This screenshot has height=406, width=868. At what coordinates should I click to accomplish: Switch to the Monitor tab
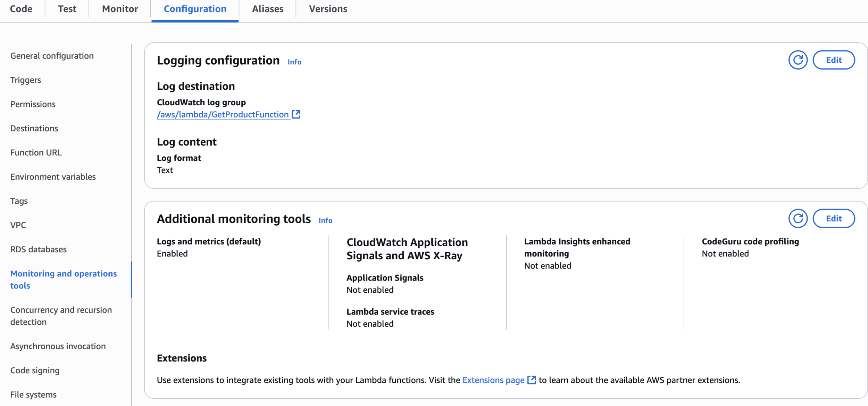pyautogui.click(x=120, y=9)
